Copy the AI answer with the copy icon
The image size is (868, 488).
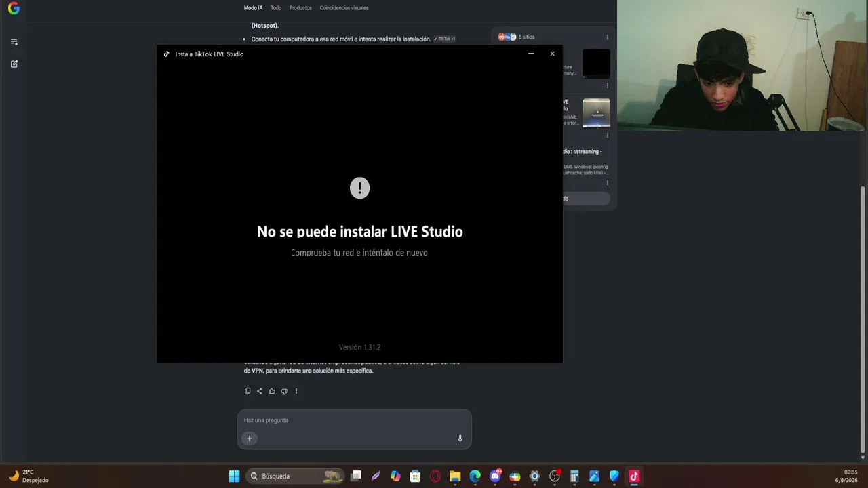pos(248,391)
